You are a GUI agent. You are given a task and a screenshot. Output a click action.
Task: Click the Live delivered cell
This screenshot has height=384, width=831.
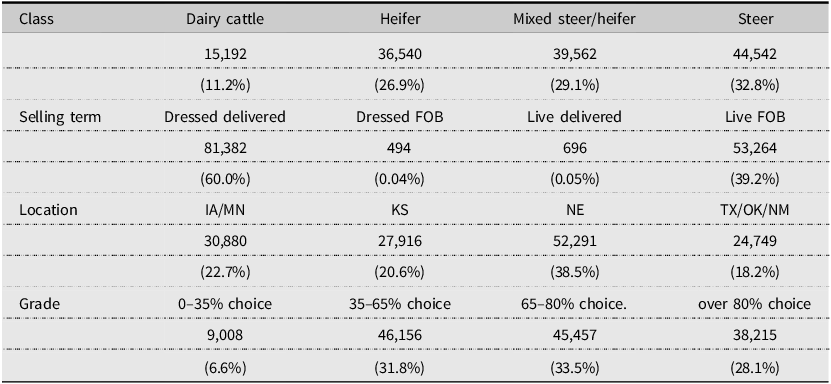pos(574,117)
